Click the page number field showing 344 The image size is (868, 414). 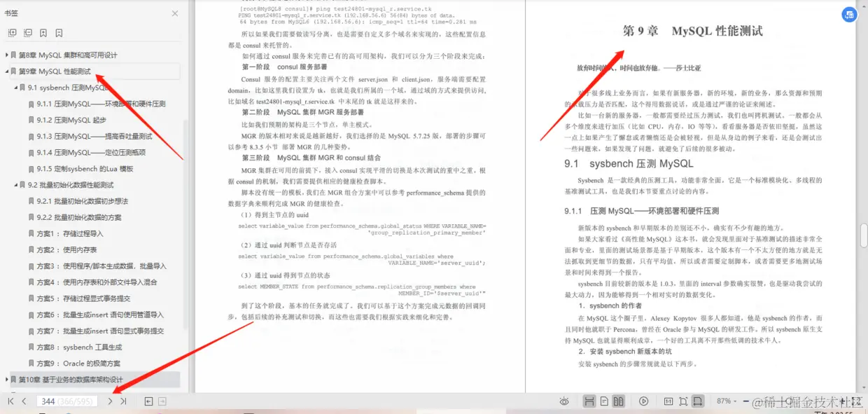point(67,401)
